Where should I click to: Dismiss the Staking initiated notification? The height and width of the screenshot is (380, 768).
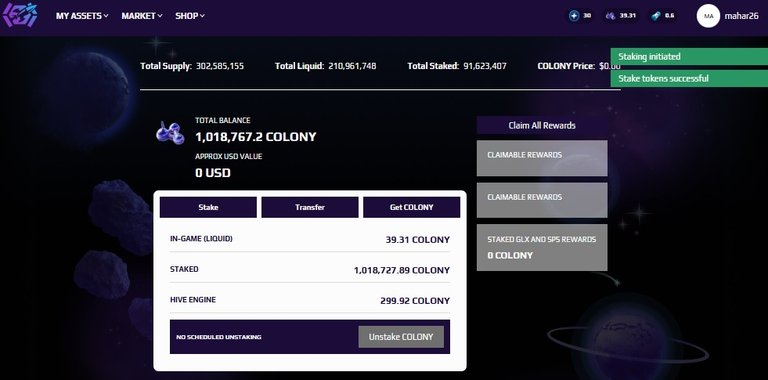coord(689,56)
